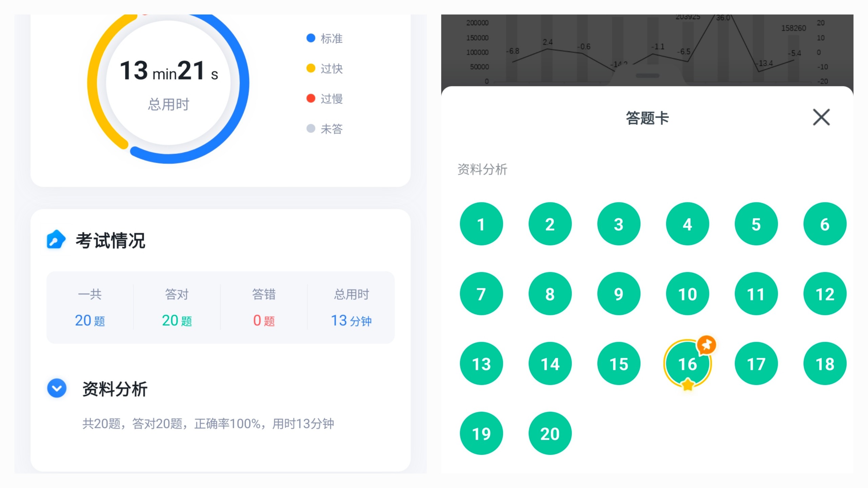Select question 5 circle
The height and width of the screenshot is (488, 868).
[756, 224]
